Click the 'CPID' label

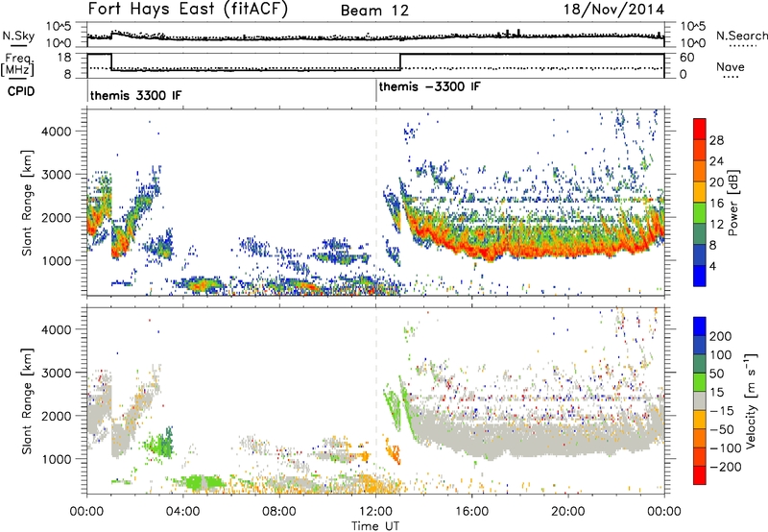(x=21, y=91)
